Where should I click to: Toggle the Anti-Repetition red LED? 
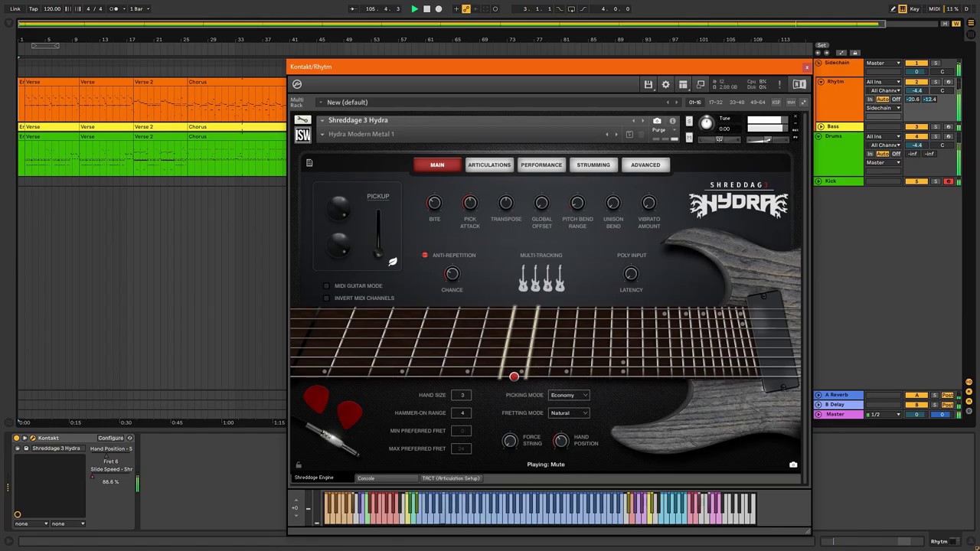coord(425,256)
